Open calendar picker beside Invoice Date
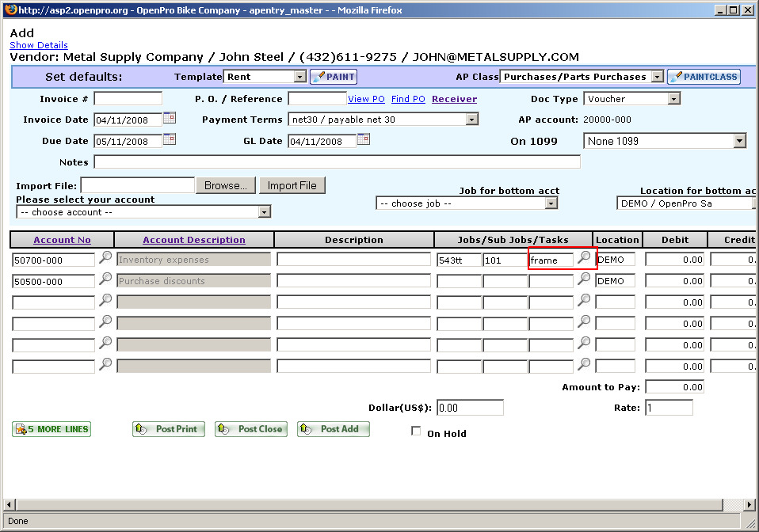 [x=169, y=119]
